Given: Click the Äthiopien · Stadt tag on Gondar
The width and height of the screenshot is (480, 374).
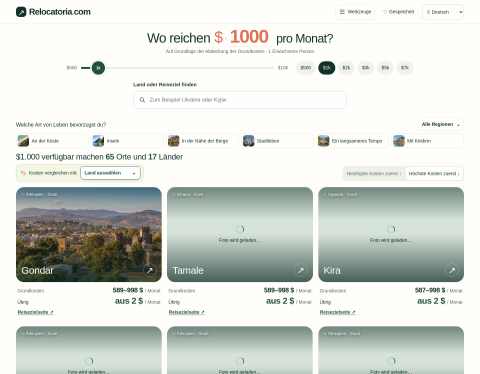Looking at the screenshot, I should pyautogui.click(x=39, y=194).
